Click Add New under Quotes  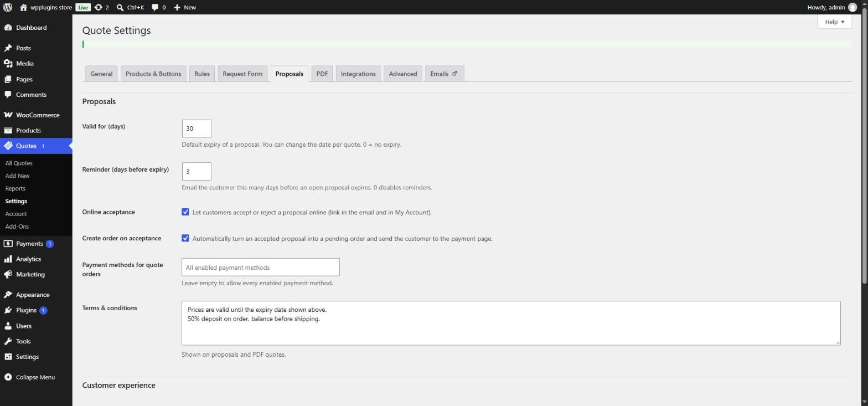[x=17, y=176]
